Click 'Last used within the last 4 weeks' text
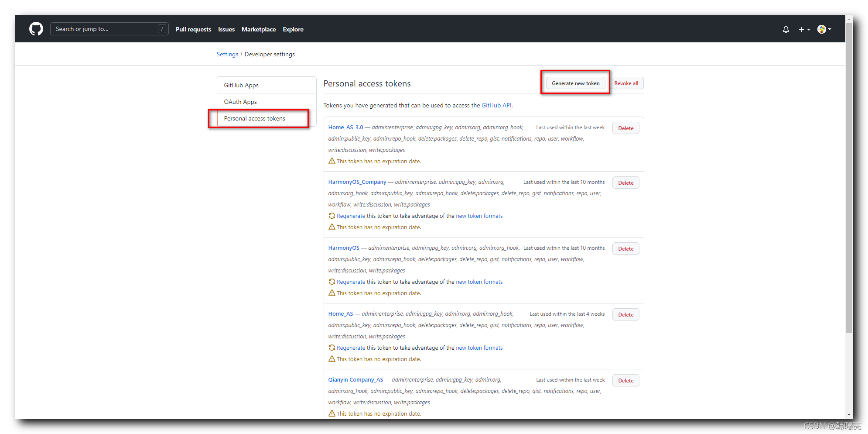The height and width of the screenshot is (434, 868). tap(567, 314)
